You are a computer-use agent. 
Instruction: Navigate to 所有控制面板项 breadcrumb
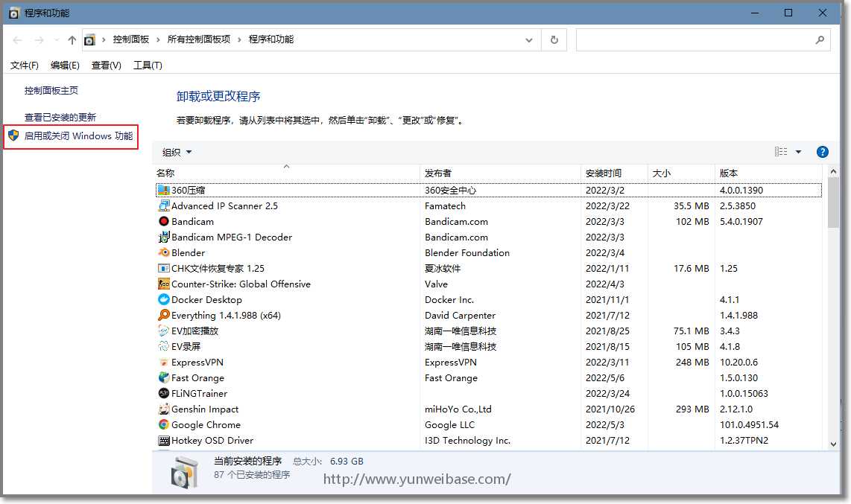[x=199, y=39]
